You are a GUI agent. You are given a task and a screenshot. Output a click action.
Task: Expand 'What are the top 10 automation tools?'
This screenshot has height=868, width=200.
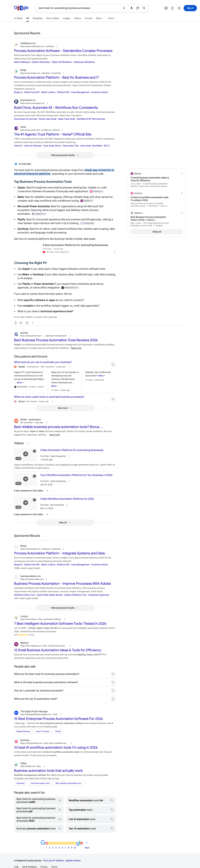(x=65, y=699)
